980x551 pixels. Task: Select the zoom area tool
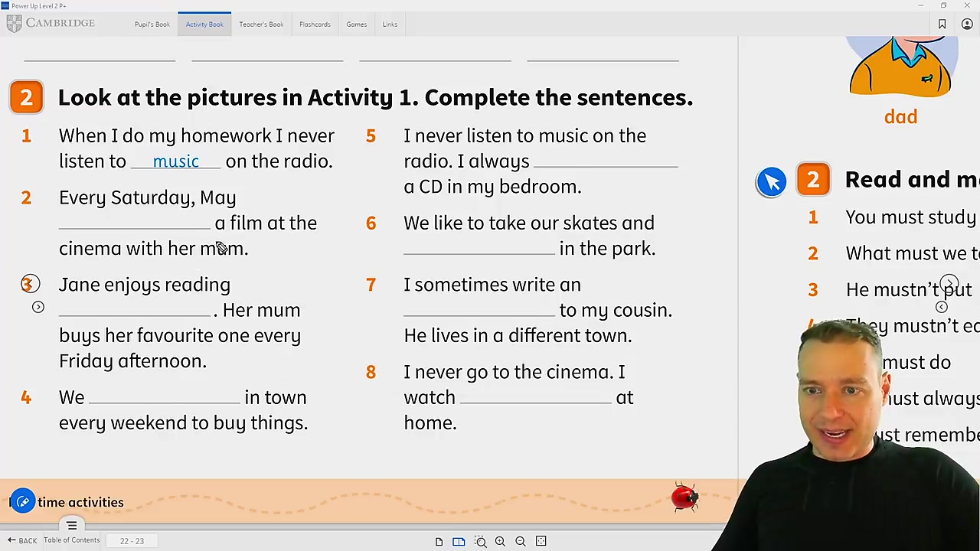480,541
